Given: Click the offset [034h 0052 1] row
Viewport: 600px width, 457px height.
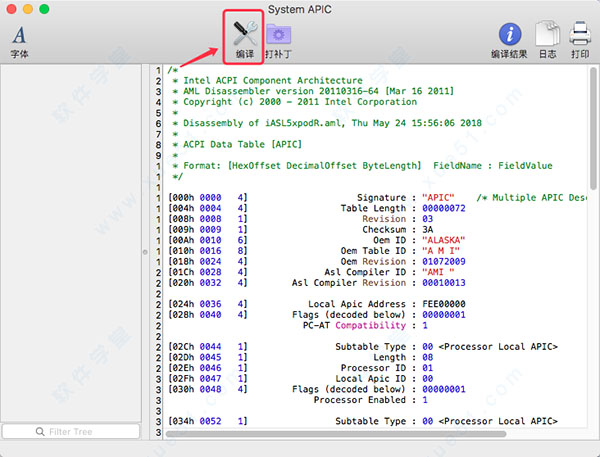Looking at the screenshot, I should 363,421.
